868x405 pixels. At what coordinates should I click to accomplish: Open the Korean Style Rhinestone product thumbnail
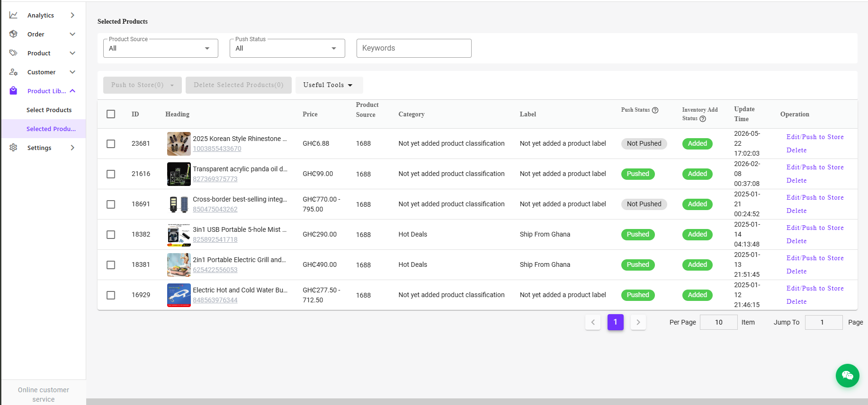click(179, 144)
